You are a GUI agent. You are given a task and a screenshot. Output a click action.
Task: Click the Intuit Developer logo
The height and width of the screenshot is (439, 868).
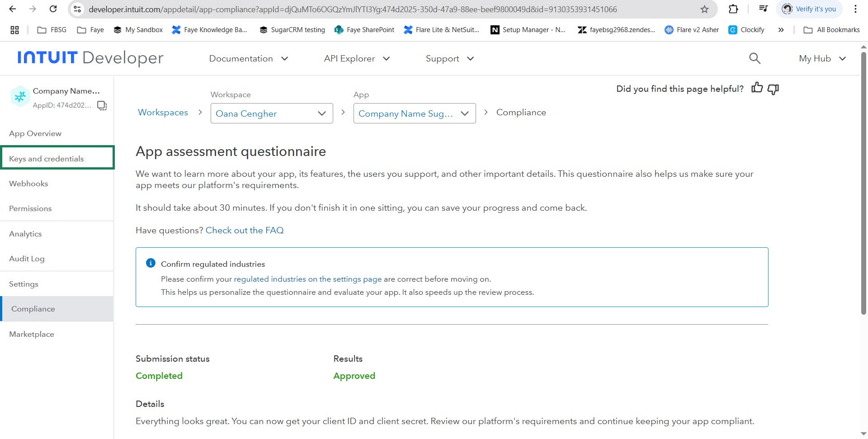[90, 58]
